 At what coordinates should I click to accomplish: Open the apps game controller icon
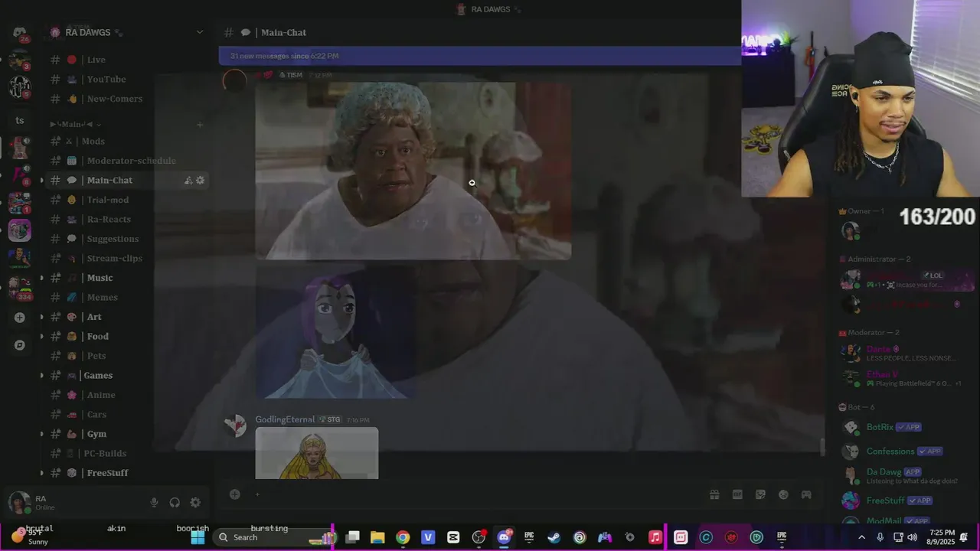click(x=806, y=495)
